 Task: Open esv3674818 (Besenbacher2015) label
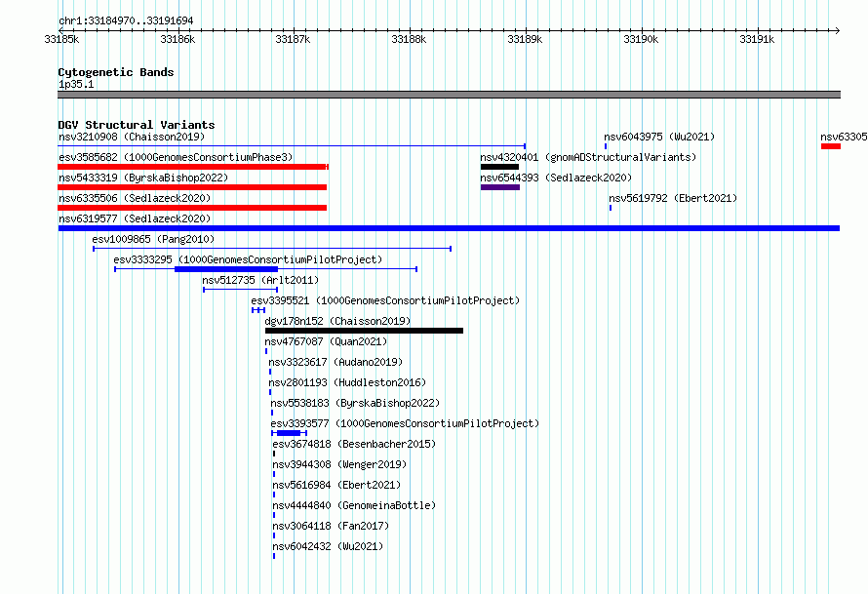click(x=354, y=444)
